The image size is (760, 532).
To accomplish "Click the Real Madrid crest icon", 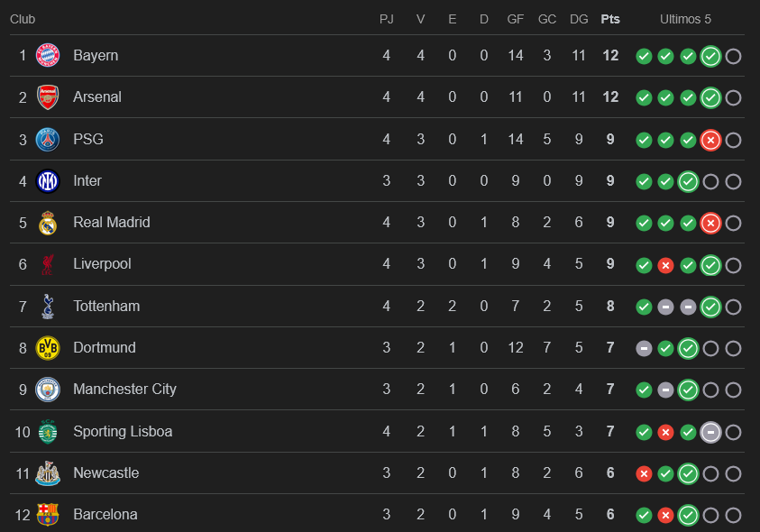I will 48,223.
